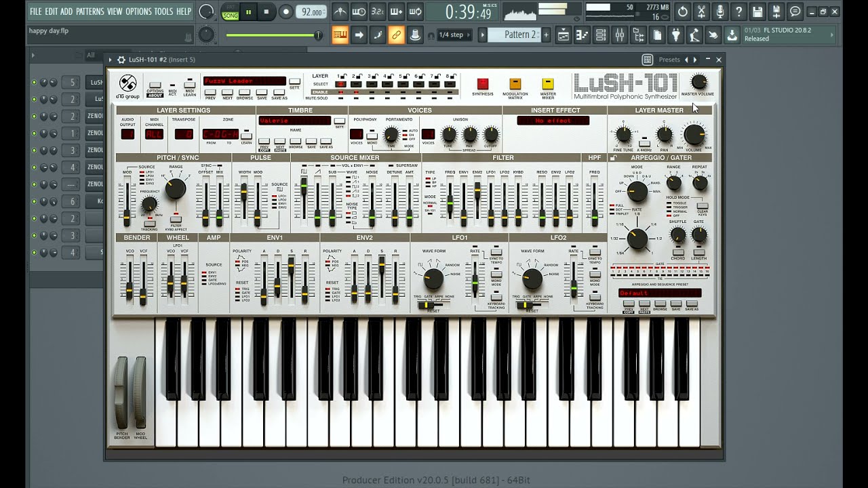Enable overdub blend recording icon
This screenshot has height=488, width=868.
(x=397, y=12)
